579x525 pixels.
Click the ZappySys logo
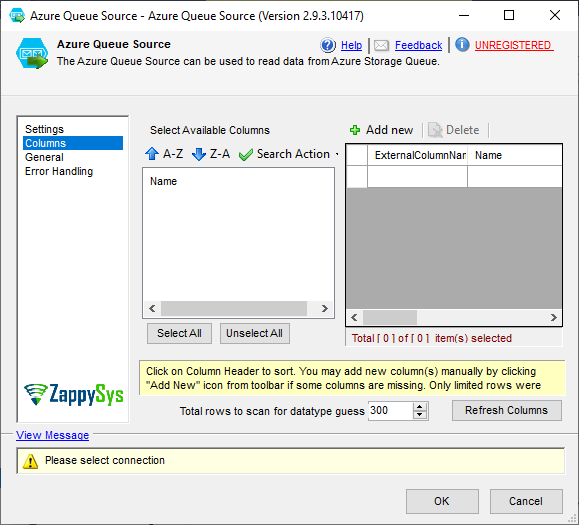coord(73,394)
